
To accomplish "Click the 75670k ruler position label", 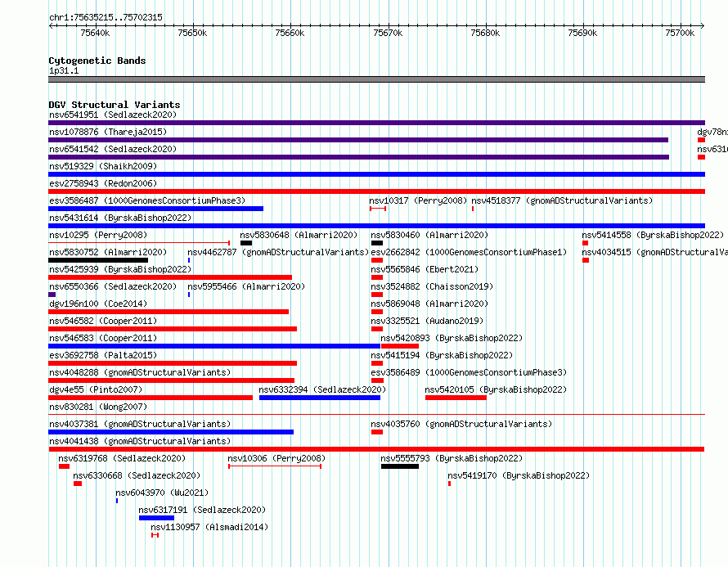I will pyautogui.click(x=389, y=33).
